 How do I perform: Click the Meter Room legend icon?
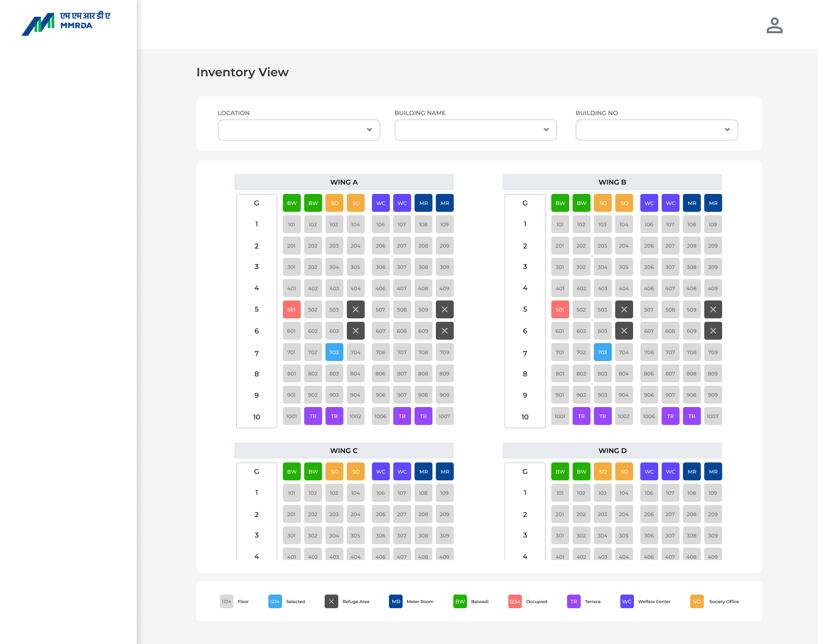[396, 601]
